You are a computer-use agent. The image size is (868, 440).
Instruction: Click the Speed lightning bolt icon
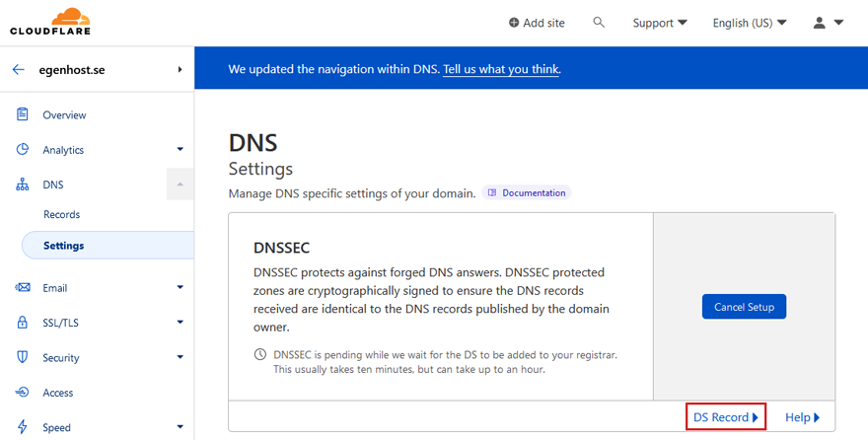[x=22, y=427]
